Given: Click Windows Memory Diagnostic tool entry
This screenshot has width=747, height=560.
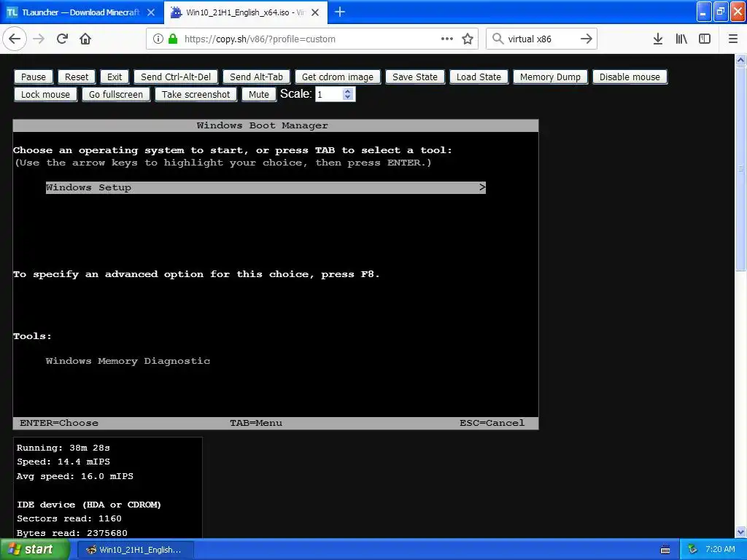Looking at the screenshot, I should click(128, 361).
